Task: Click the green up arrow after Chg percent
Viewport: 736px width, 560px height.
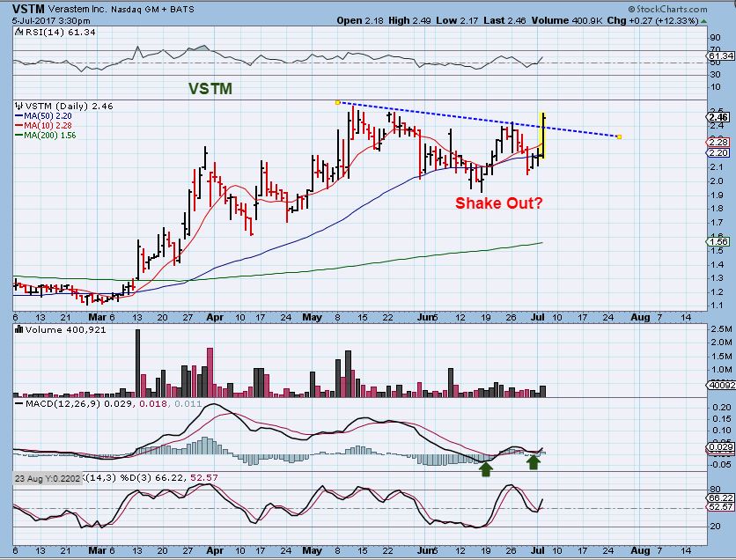Action: (703, 21)
